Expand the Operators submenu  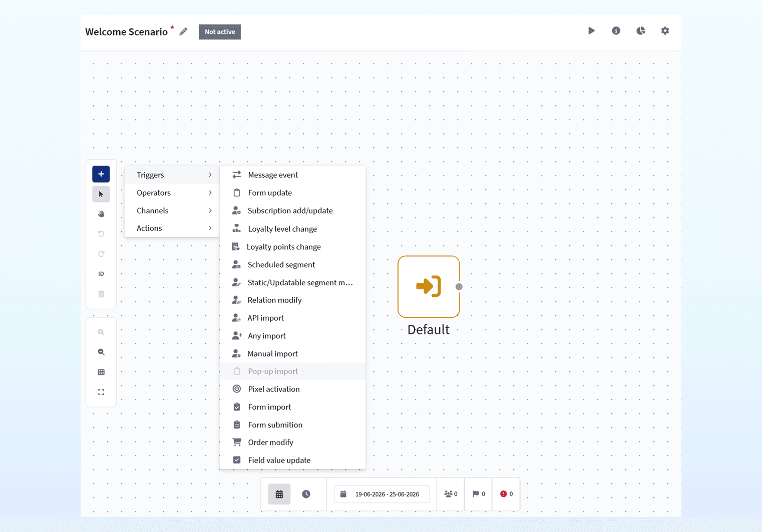point(172,193)
